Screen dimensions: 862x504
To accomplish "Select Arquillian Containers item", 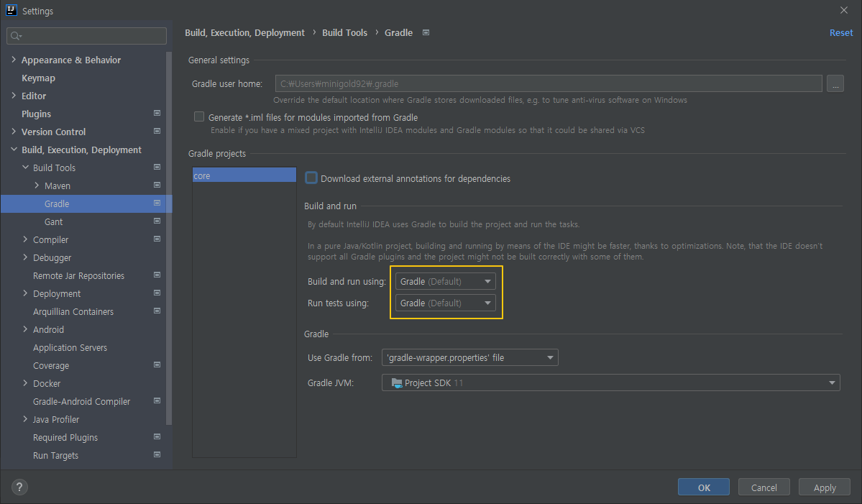I will pos(73,311).
